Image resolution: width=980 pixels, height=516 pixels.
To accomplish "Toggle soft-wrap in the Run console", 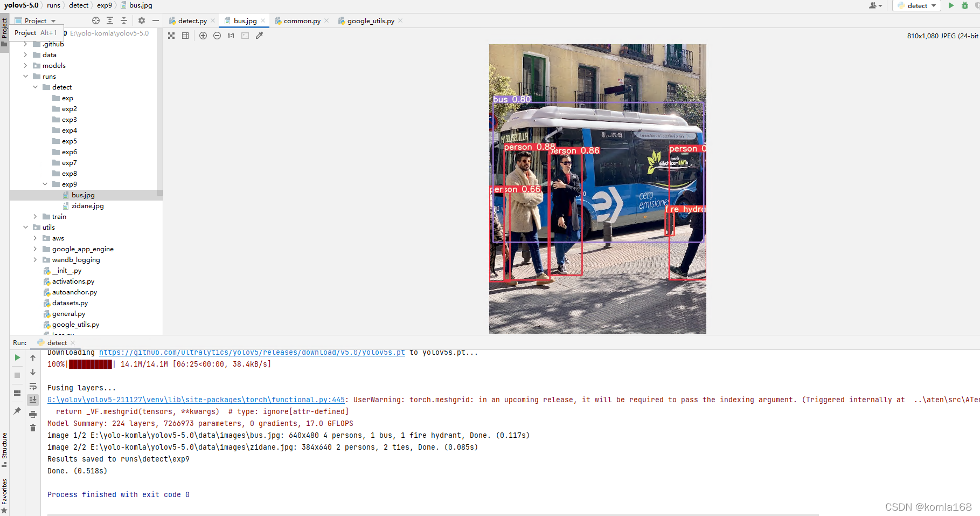I will (x=33, y=386).
